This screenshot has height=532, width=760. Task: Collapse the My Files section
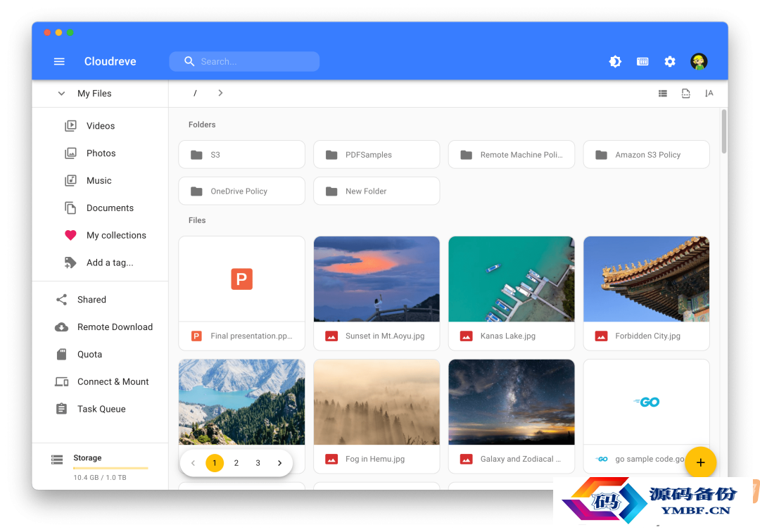click(61, 94)
